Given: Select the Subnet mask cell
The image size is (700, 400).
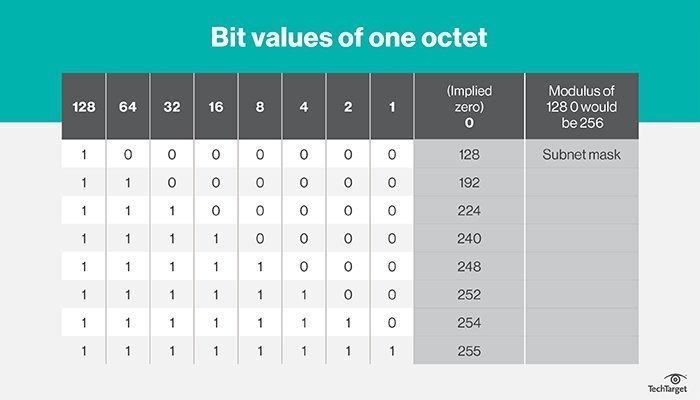Looking at the screenshot, I should [581, 155].
